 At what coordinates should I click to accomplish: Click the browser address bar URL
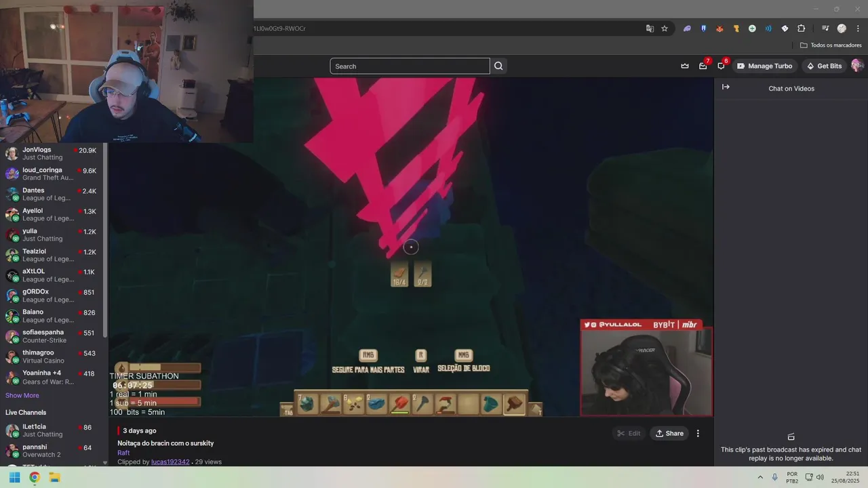coord(280,28)
